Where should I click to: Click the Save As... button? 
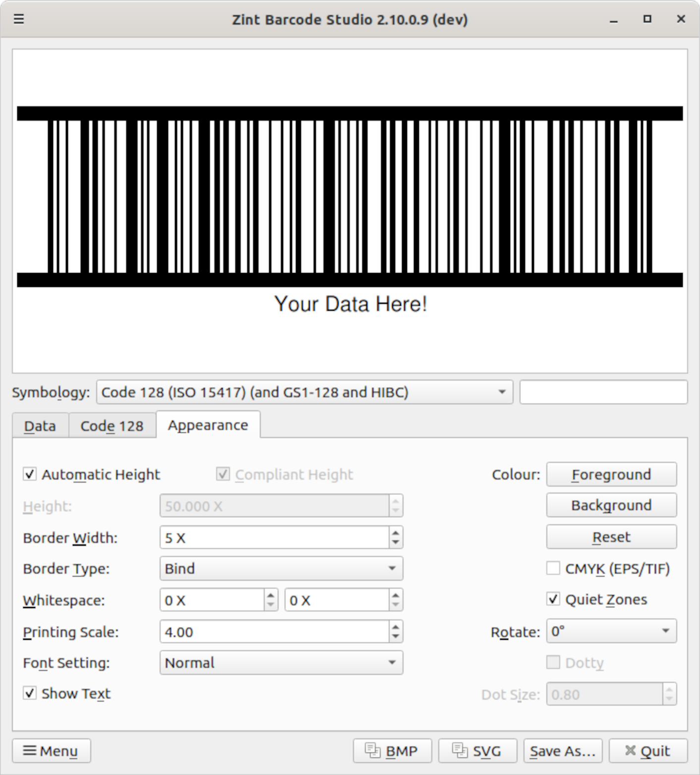562,751
